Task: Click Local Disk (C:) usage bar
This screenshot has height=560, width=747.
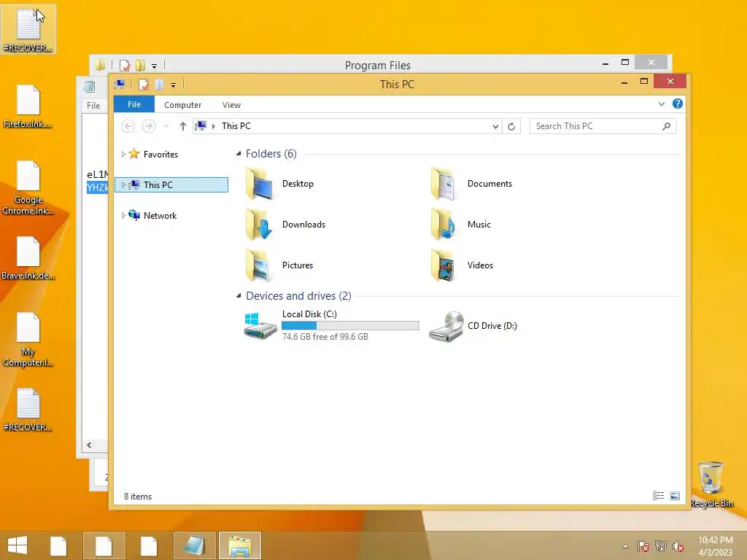Action: click(x=350, y=326)
